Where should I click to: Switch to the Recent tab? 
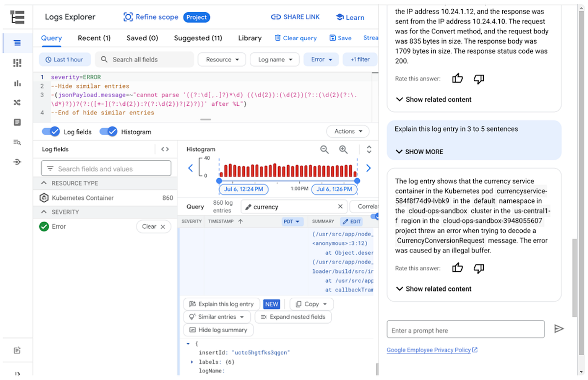click(x=94, y=38)
